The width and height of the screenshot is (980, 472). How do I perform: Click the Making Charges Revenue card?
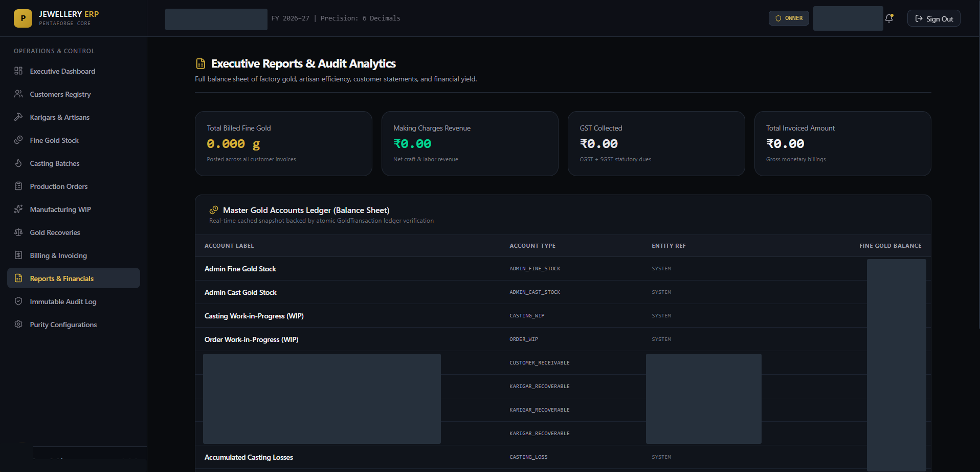pyautogui.click(x=470, y=143)
